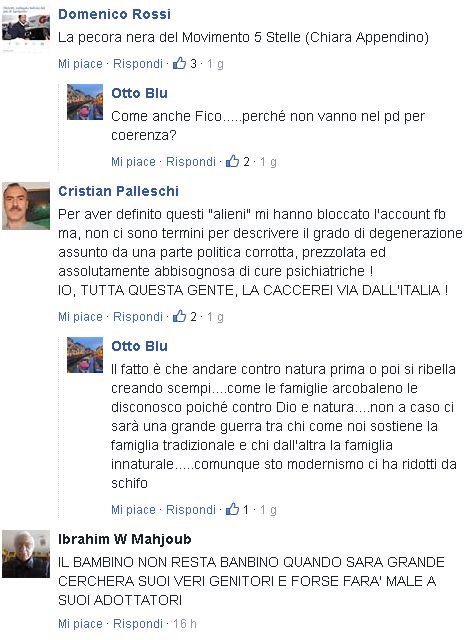This screenshot has height=640, width=472.
Task: Open Cristian Palleschi's avatar photo
Action: (x=26, y=206)
